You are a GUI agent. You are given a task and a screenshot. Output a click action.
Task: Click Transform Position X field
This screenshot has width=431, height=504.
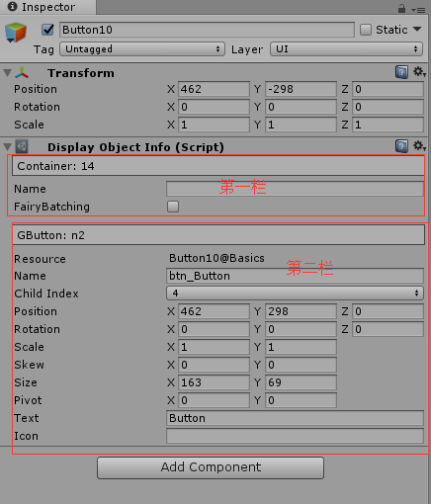(x=214, y=89)
